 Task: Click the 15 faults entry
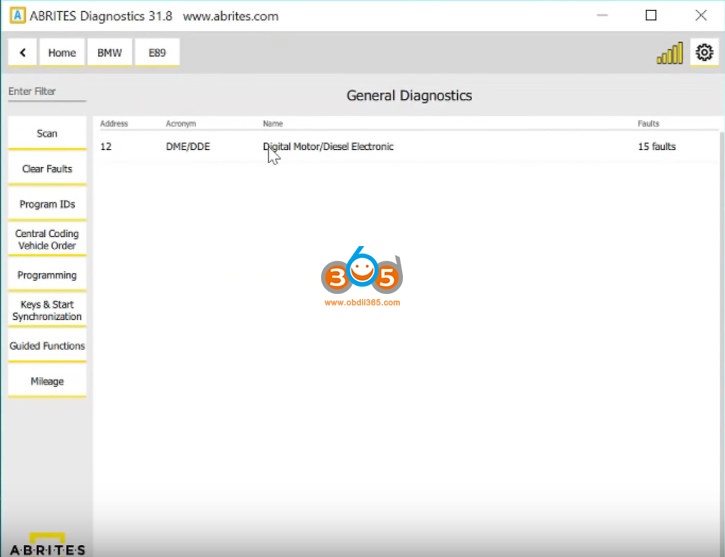coord(657,147)
